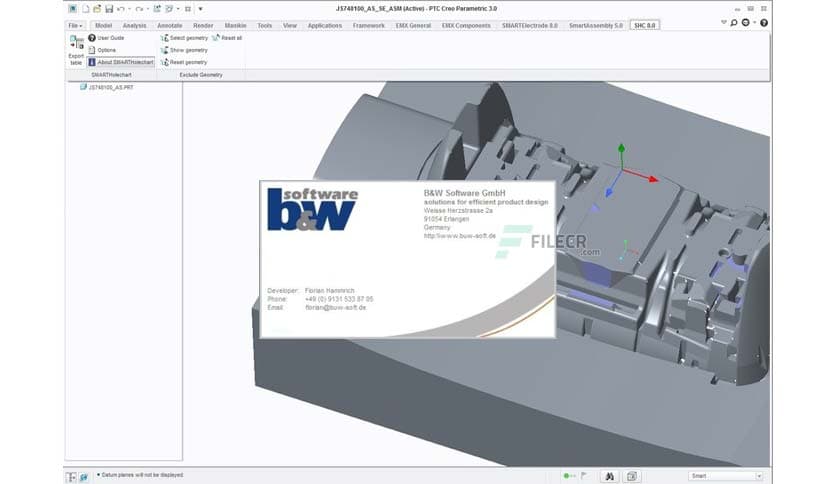Click the phone number text in dialog
This screenshot has width=836, height=484.
coord(339,299)
